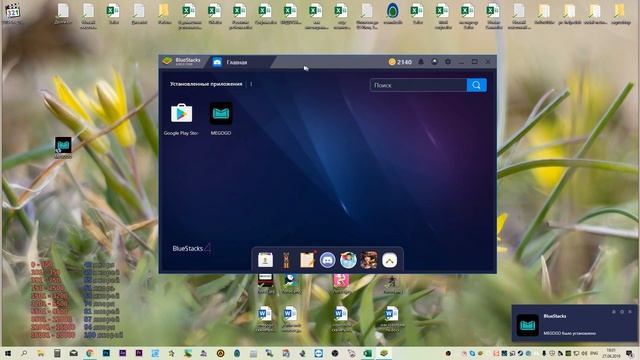
Task: Open the Chrome icon in the taskbar
Action: [x=89, y=353]
